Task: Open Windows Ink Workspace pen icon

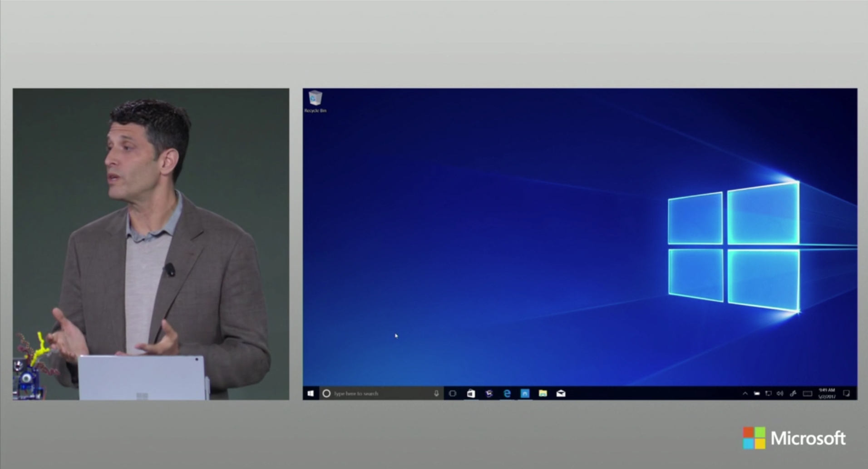Action: pos(793,394)
